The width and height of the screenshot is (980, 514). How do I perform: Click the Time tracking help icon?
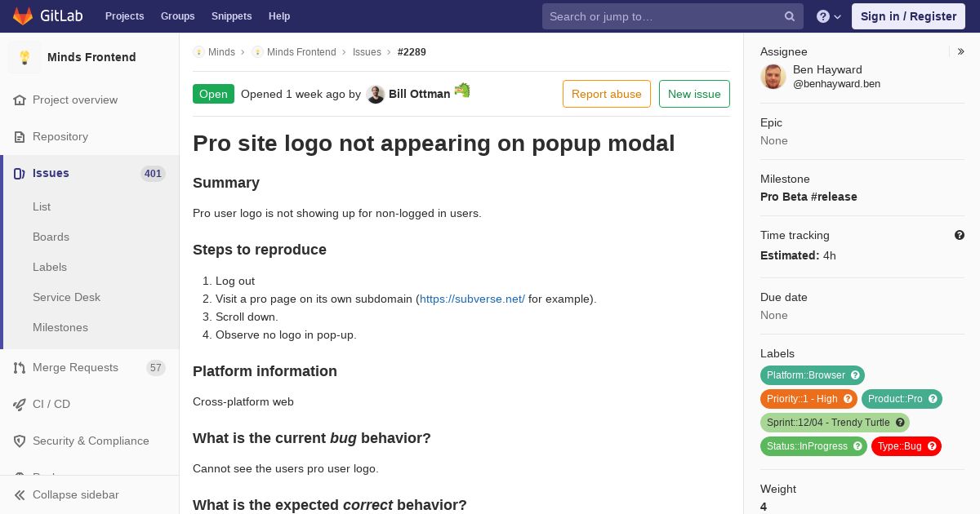click(x=960, y=235)
